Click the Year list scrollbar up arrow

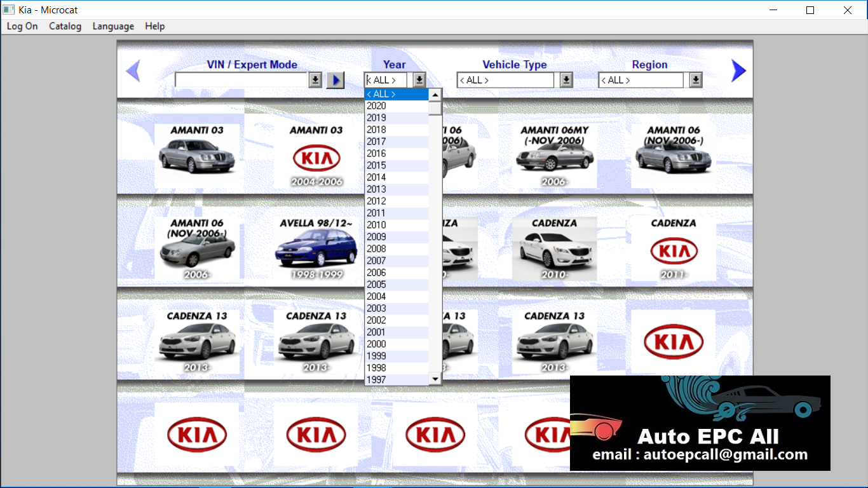point(435,95)
